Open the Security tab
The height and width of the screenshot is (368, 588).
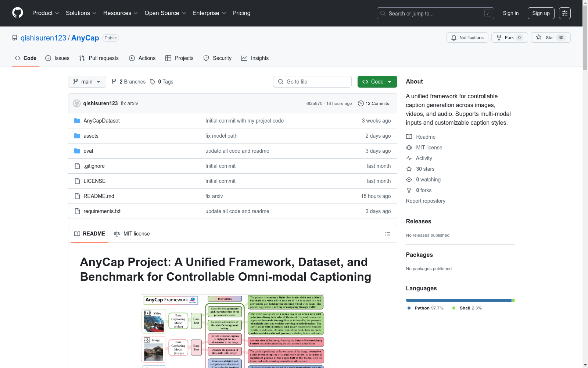[218, 58]
